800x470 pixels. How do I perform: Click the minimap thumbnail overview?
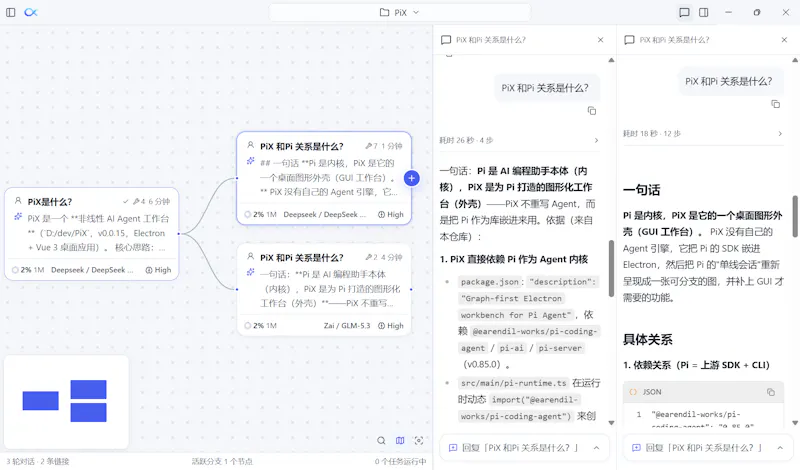click(66, 402)
